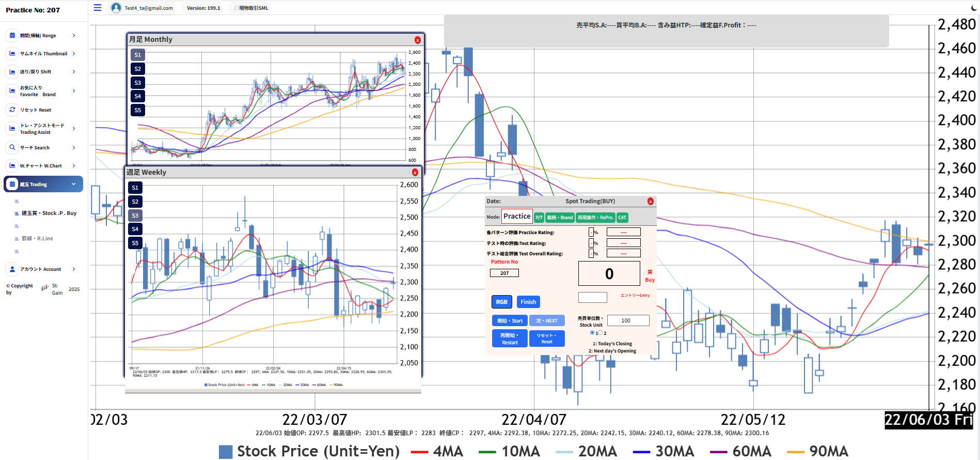Close the Weekly chart panel

(415, 173)
